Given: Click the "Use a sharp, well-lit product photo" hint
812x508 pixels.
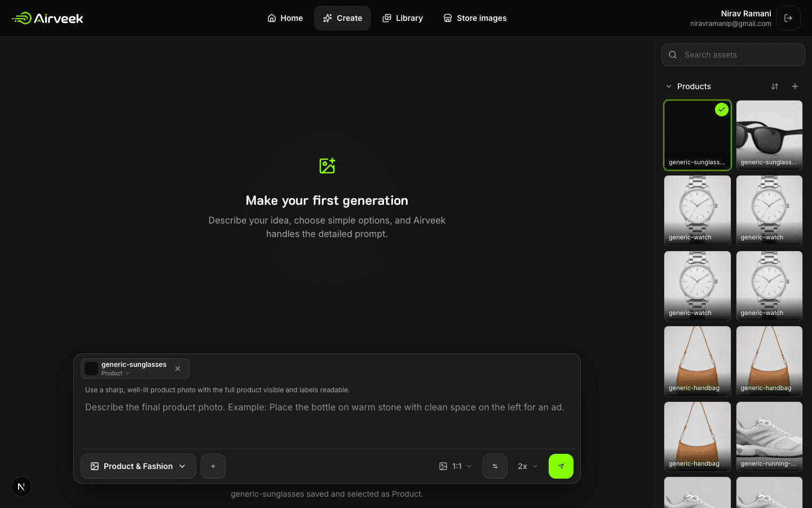Looking at the screenshot, I should 218,390.
